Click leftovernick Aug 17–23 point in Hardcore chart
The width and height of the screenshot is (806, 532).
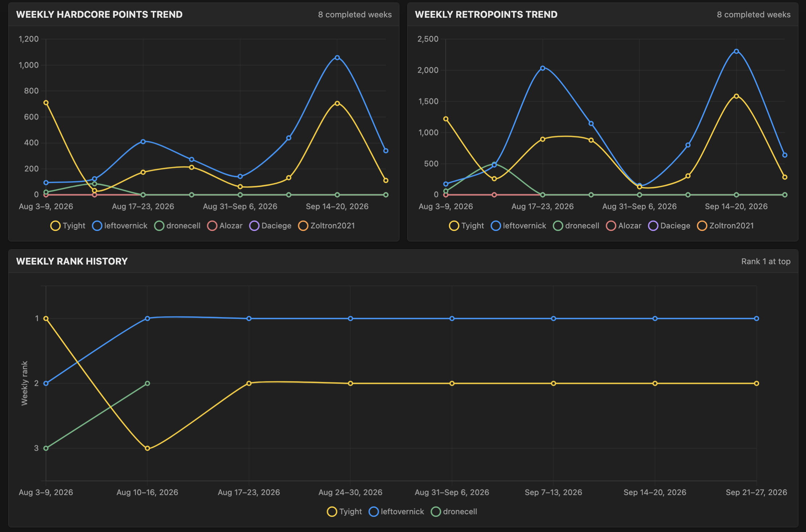point(143,142)
